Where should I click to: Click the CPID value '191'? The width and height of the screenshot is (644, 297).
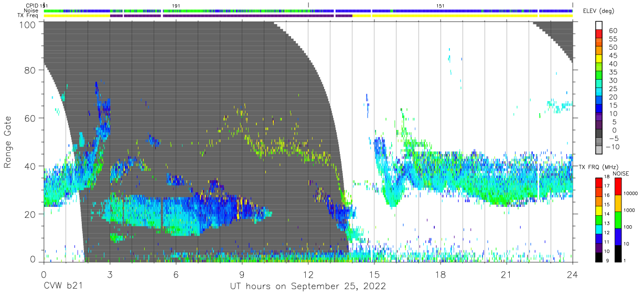click(x=176, y=5)
